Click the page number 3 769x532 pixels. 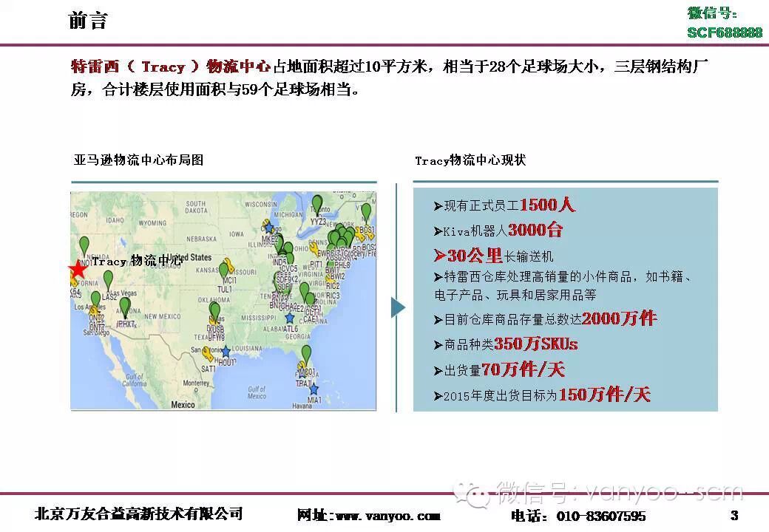(734, 515)
